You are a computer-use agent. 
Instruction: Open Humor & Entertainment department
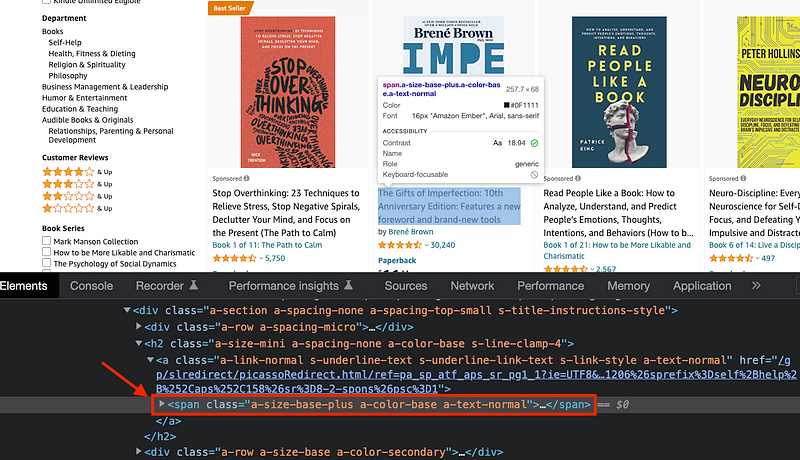pyautogui.click(x=85, y=98)
